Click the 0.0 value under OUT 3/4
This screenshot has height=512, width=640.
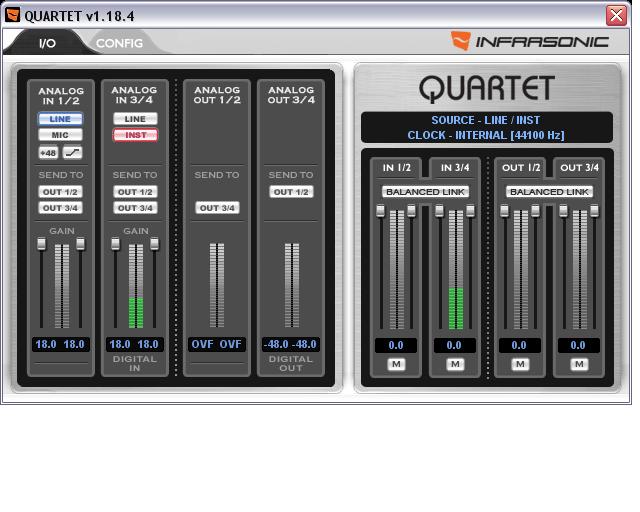point(578,345)
